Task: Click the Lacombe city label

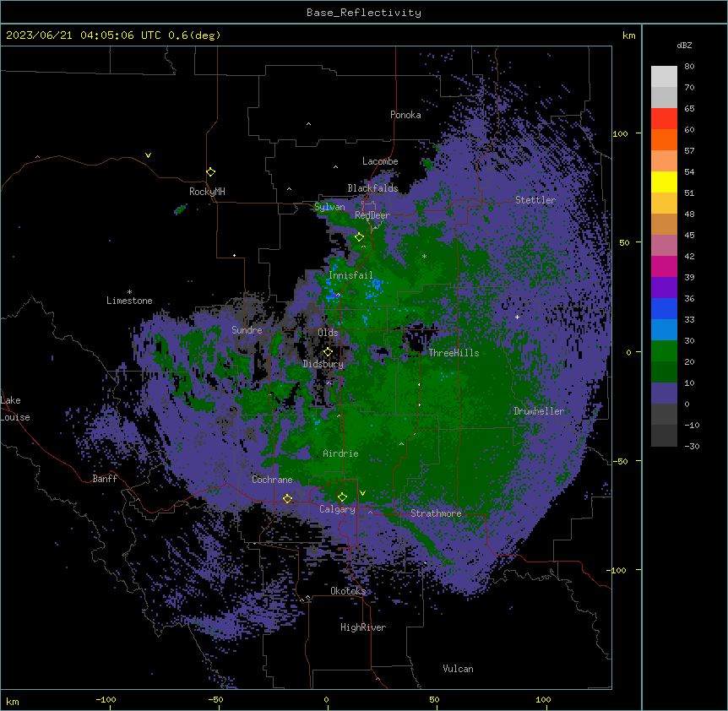Action: coord(380,161)
